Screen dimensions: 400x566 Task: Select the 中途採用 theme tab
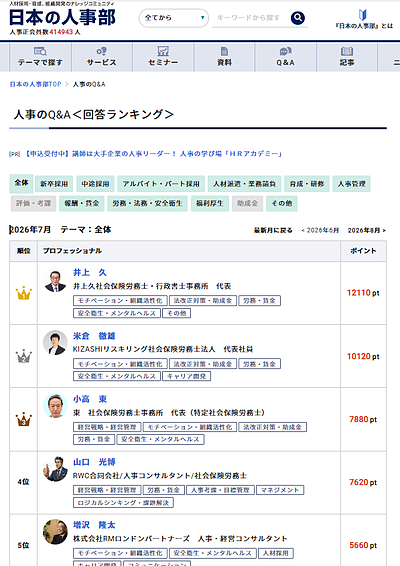point(95,184)
